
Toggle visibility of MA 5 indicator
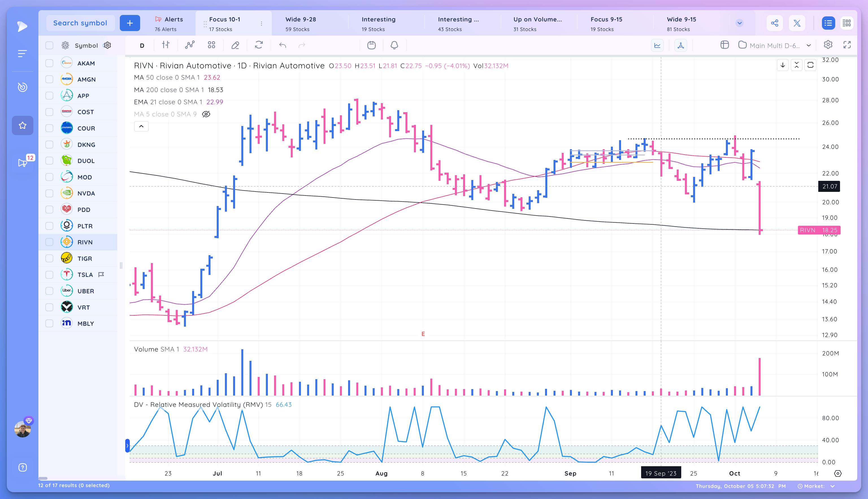pos(206,114)
